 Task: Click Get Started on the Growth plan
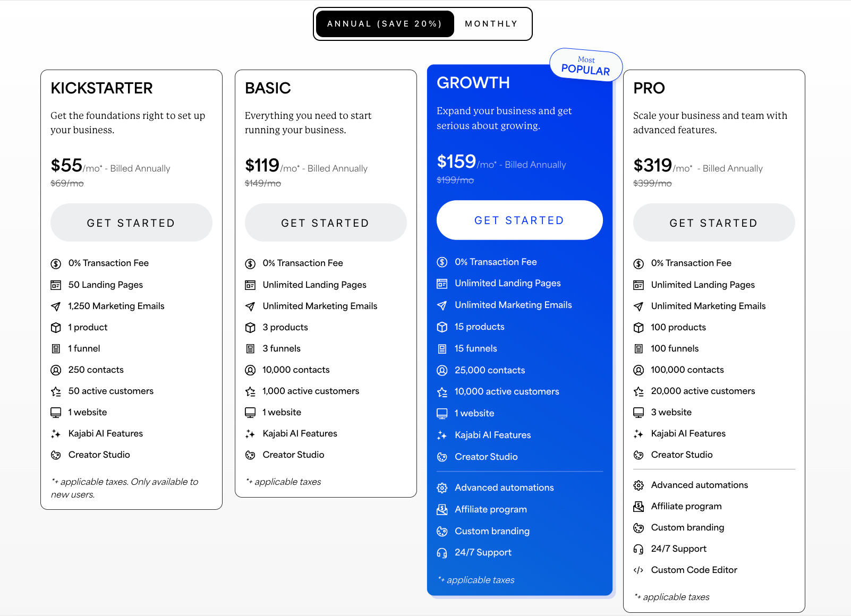519,220
